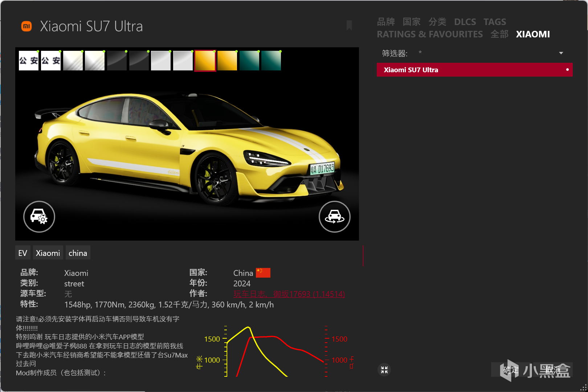Viewport: 588px width, 392px height.
Task: Cancel with the 取消 button
Action: (x=553, y=370)
